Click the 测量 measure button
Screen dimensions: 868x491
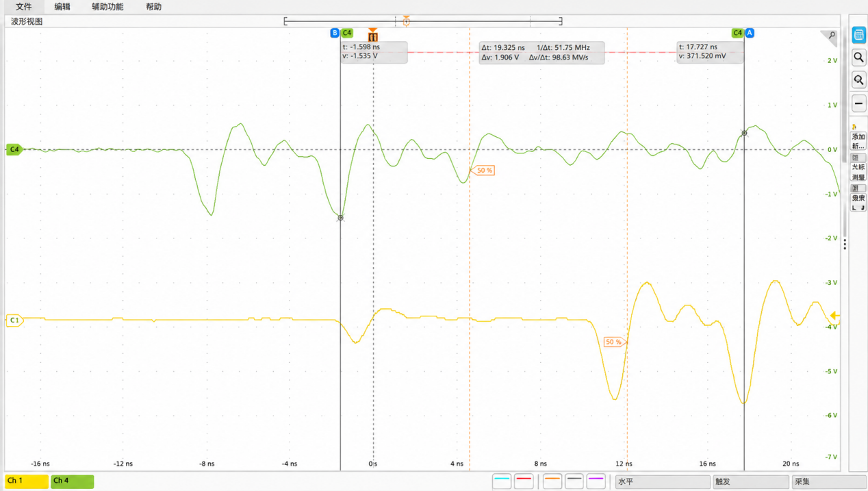click(858, 177)
